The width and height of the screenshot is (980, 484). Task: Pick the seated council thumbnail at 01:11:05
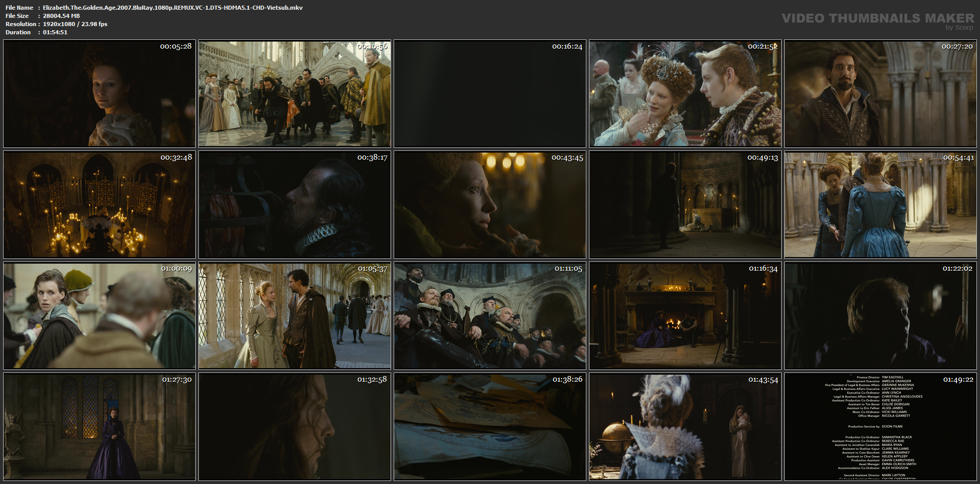(490, 316)
